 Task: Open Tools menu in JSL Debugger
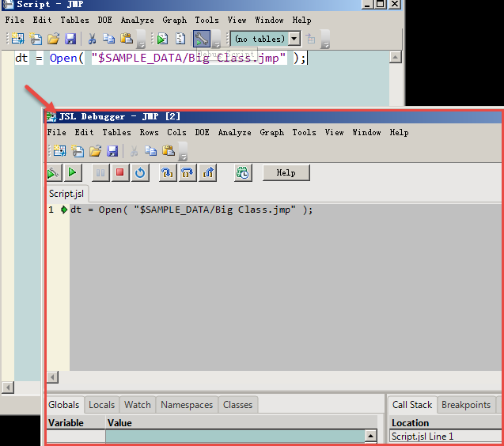pyautogui.click(x=304, y=132)
